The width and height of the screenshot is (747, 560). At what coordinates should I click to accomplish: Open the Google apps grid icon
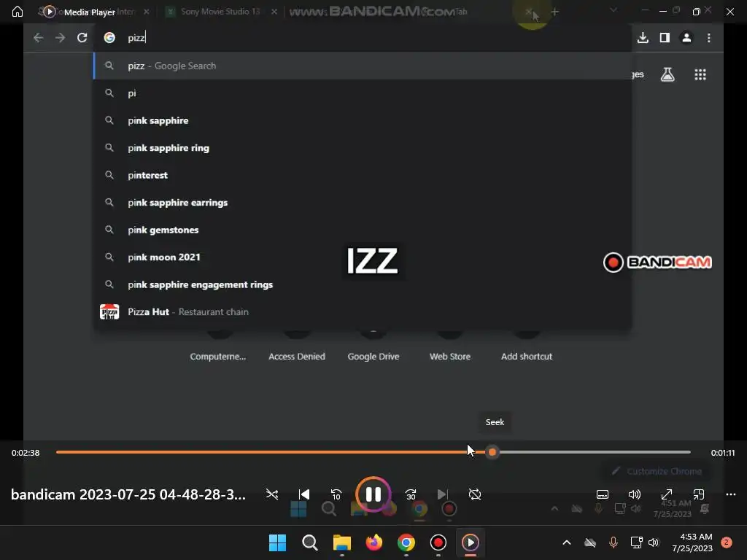(700, 74)
